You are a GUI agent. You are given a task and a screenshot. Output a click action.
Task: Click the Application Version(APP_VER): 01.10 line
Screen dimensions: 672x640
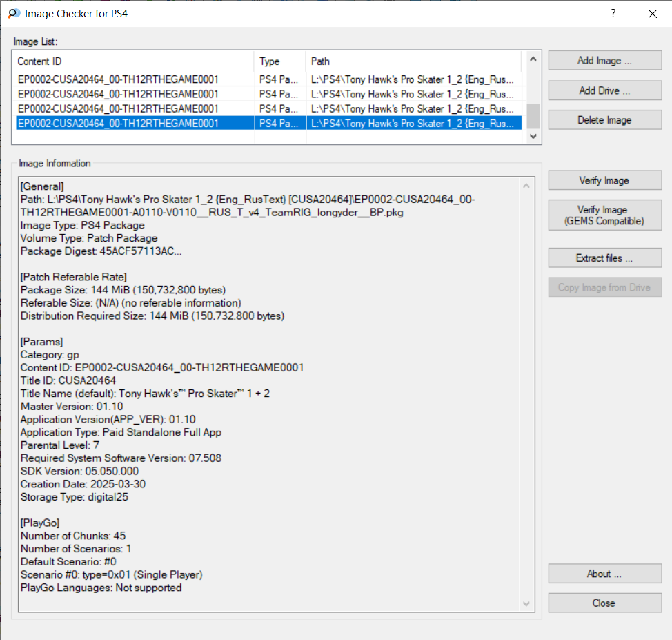(x=108, y=419)
